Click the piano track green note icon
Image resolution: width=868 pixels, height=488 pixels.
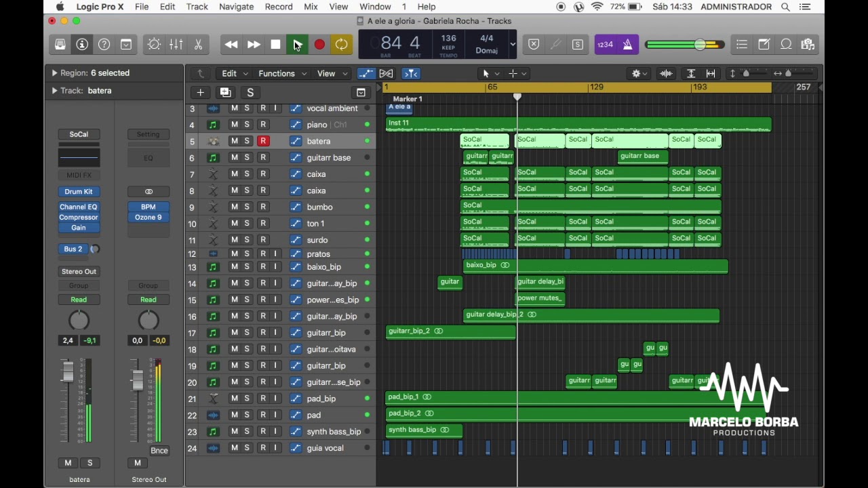[213, 125]
